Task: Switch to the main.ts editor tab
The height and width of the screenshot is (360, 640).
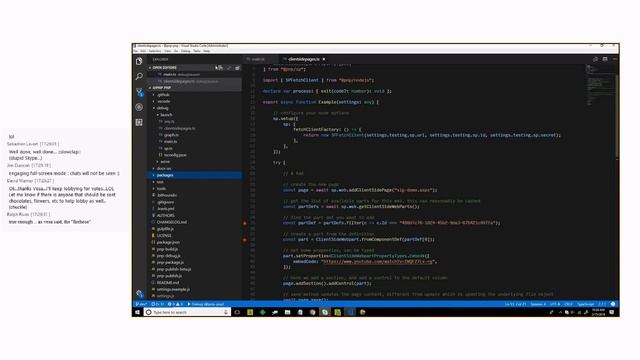Action: click(261, 59)
